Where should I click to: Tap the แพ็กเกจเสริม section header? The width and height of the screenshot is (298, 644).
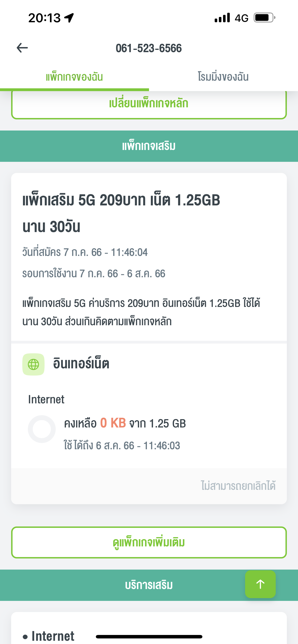(149, 146)
